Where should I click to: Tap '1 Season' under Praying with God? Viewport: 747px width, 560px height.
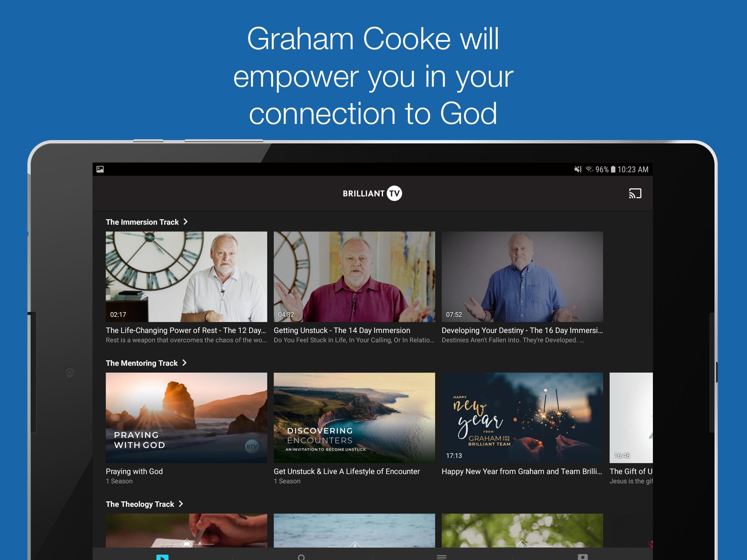click(119, 481)
